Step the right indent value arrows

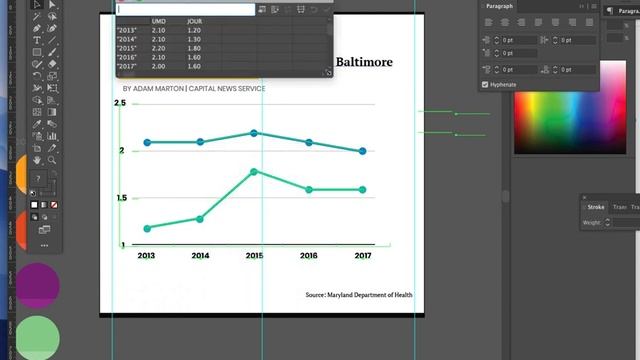[555, 40]
